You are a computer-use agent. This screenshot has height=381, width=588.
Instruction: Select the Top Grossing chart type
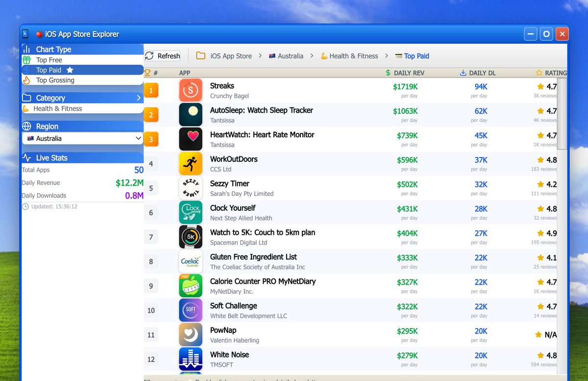[x=82, y=80]
